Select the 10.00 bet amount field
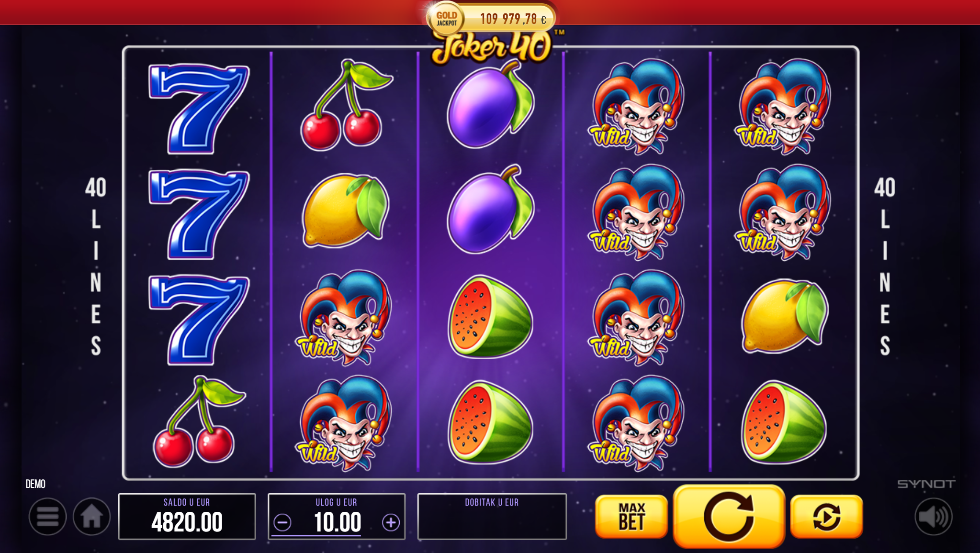The image size is (980, 553). pos(337,522)
